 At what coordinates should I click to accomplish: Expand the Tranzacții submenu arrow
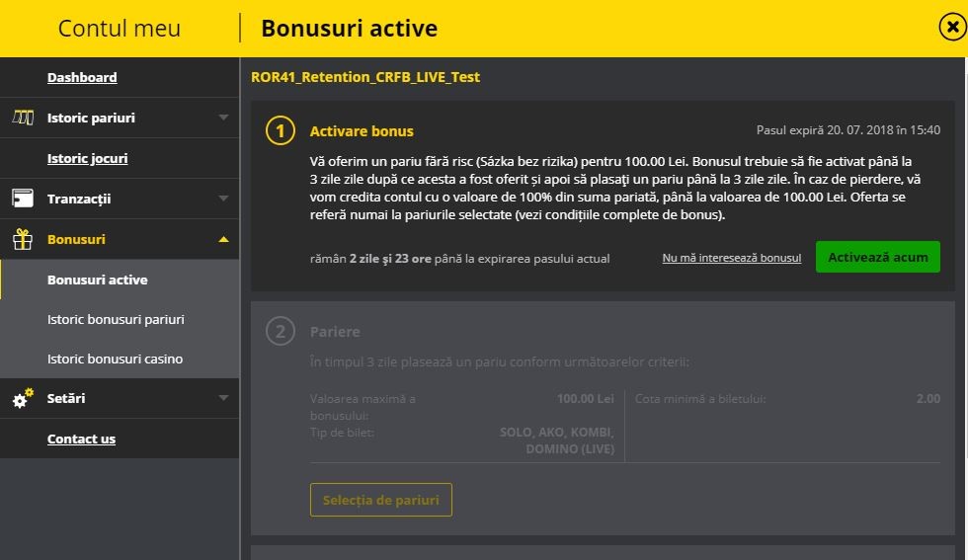point(223,199)
